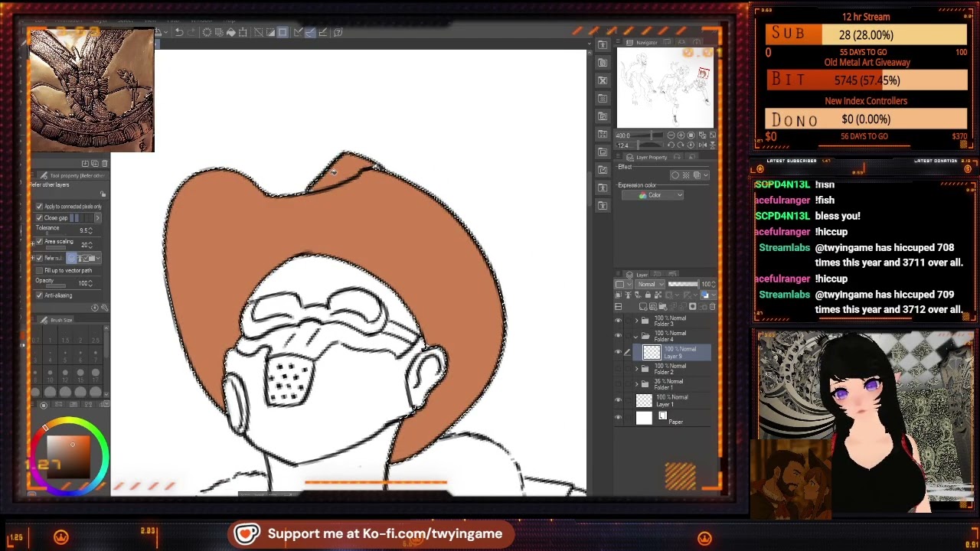Screen dimensions: 980x551
Task: Expand the Close gap options arrow
Action: coord(97,218)
